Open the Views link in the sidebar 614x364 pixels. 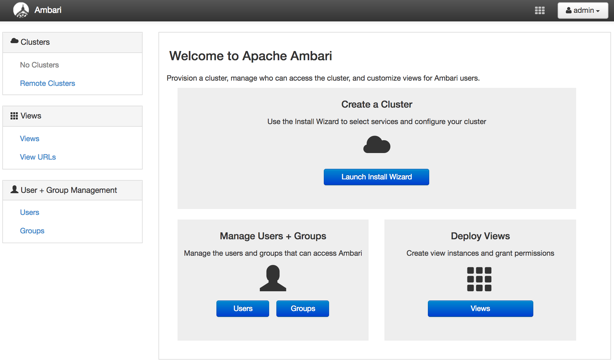click(x=29, y=139)
